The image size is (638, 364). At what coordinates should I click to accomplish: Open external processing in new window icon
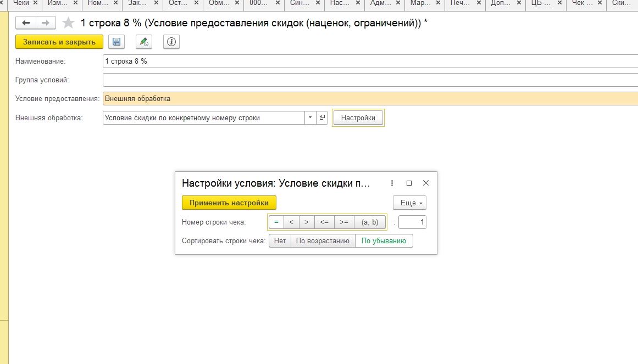322,117
